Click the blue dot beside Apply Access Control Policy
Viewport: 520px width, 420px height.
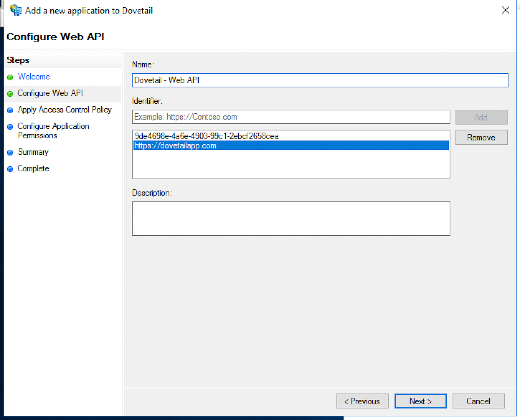pyautogui.click(x=10, y=110)
